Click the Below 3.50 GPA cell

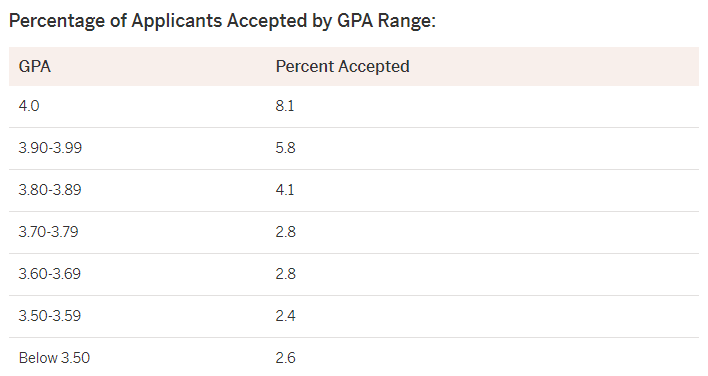coord(54,358)
